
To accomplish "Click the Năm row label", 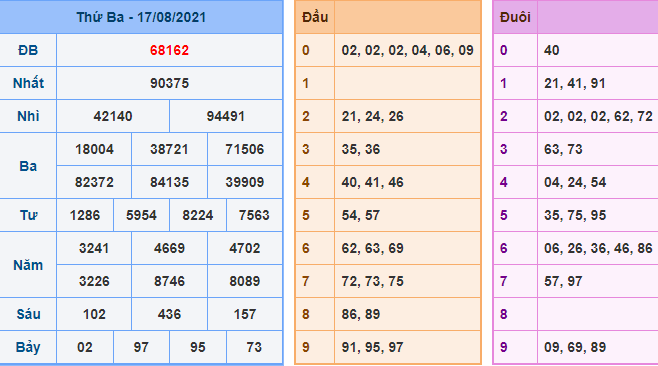I will (28, 265).
